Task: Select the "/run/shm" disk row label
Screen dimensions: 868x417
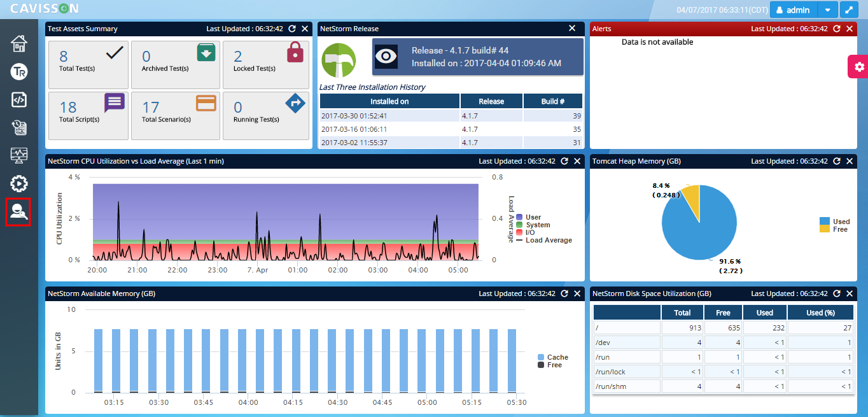Action: 610,386
